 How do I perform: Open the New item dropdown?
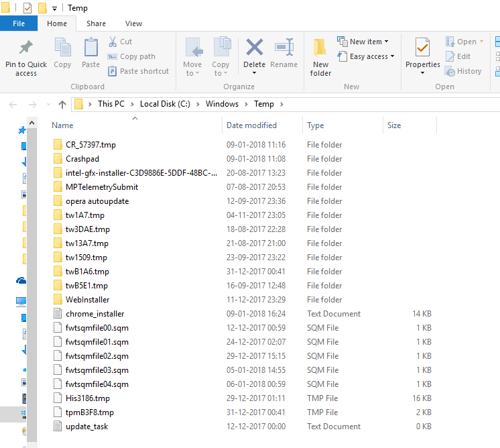tap(363, 42)
